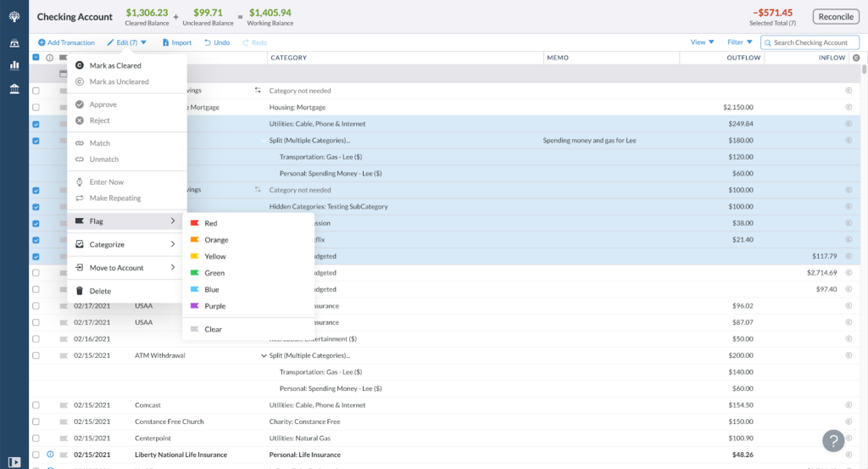Collapse the ATM Withdrawal split transaction

click(x=264, y=355)
